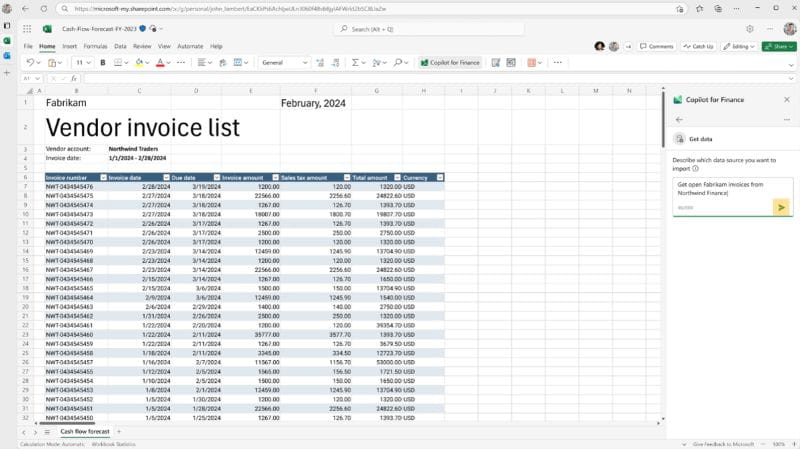
Task: Apply the red font color
Action: coord(160,63)
